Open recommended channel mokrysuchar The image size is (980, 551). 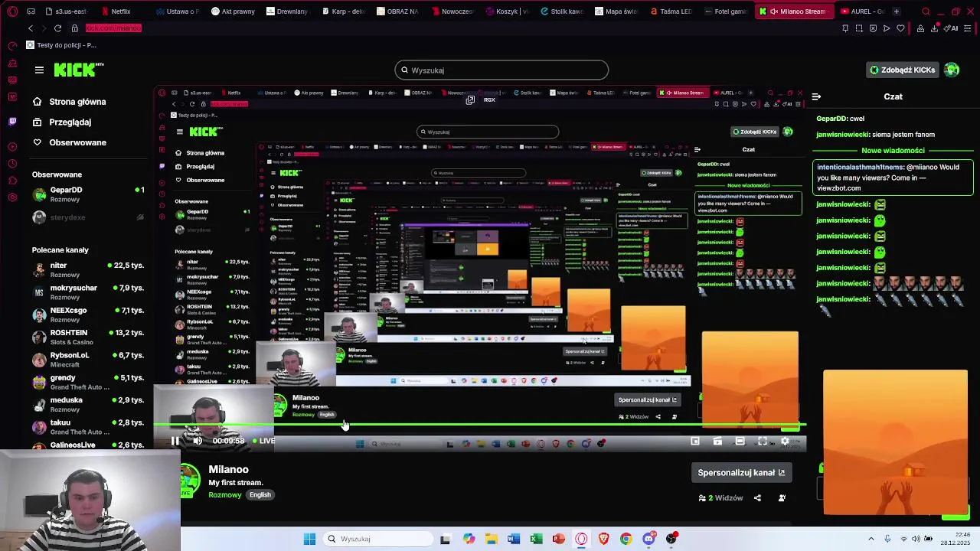point(87,292)
